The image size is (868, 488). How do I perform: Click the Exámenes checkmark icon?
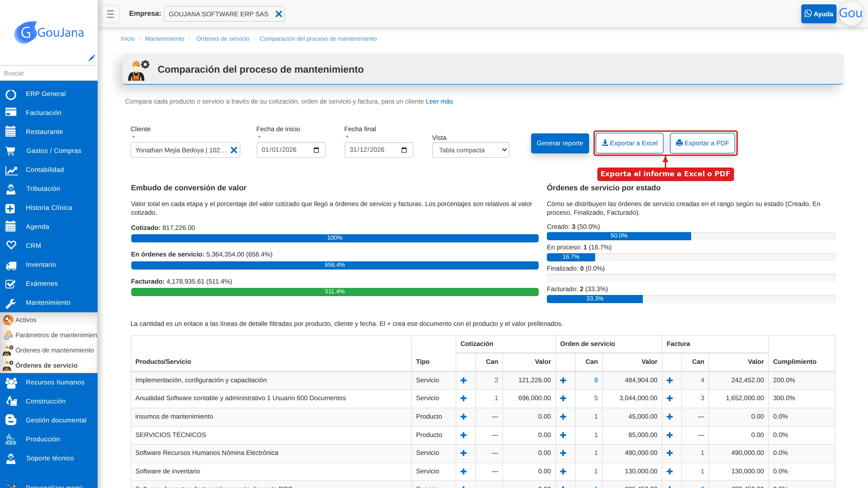[x=11, y=284]
